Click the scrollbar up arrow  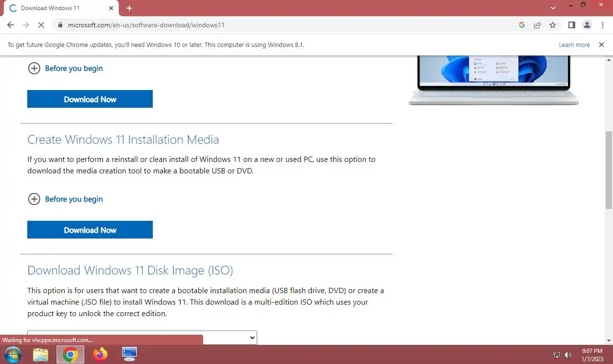coord(609,59)
